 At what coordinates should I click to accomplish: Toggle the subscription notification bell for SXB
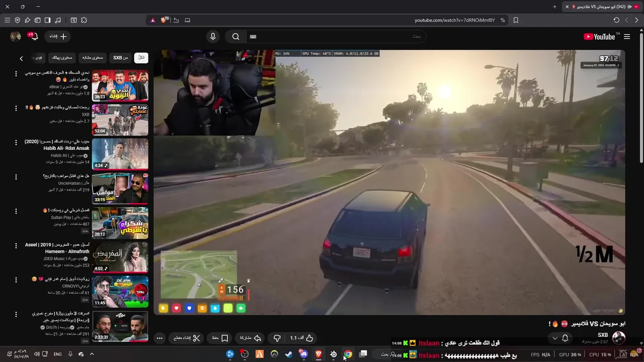coord(565,338)
